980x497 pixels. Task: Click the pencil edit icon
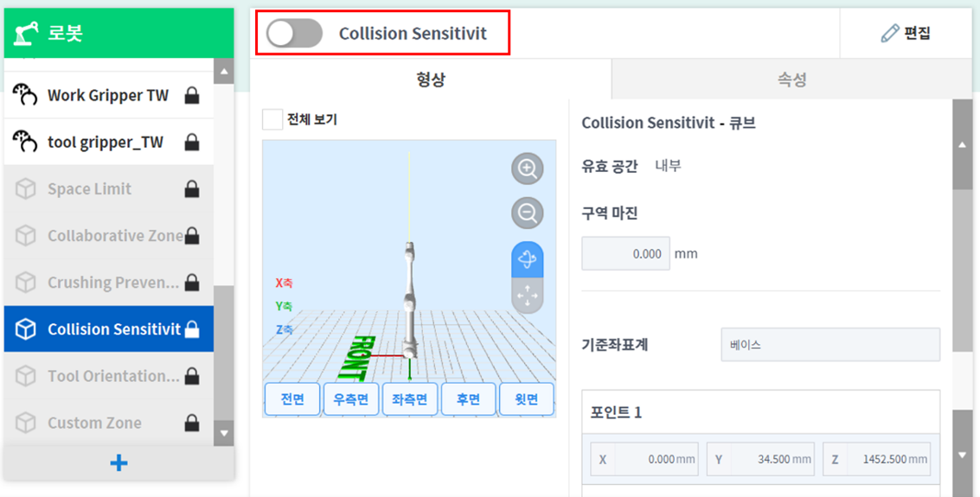click(x=889, y=34)
